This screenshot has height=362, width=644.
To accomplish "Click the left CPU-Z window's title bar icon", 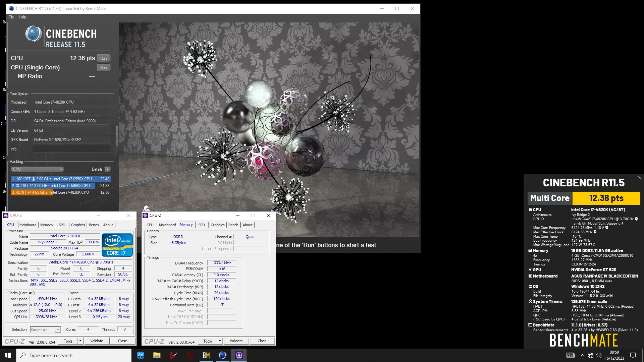I will 6,216.
